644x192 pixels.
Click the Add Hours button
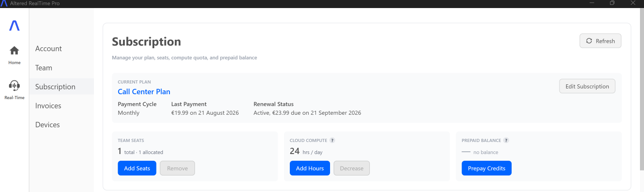[310, 168]
